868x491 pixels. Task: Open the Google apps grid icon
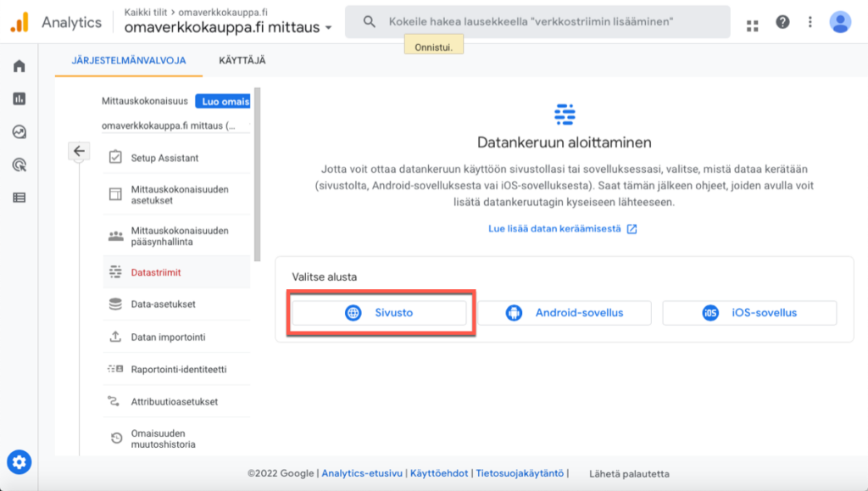click(x=752, y=23)
